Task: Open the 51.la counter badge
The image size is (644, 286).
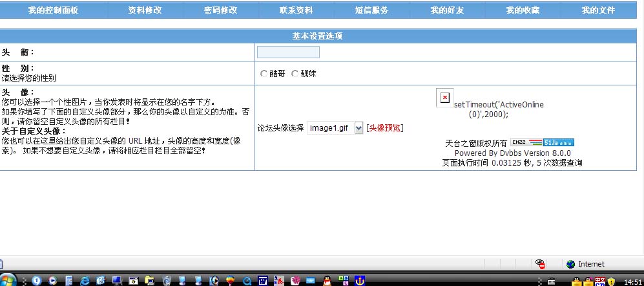Action: [559, 142]
